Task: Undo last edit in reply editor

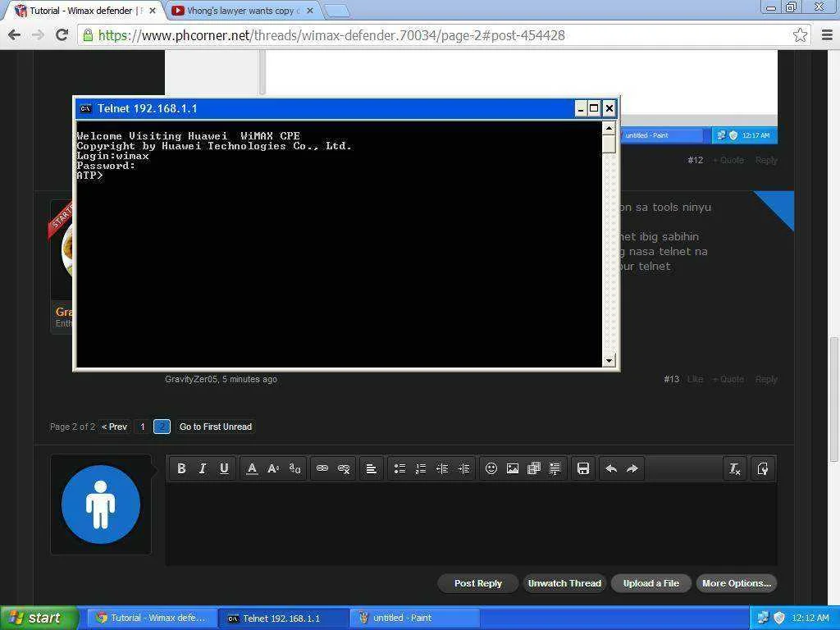Action: tap(610, 468)
